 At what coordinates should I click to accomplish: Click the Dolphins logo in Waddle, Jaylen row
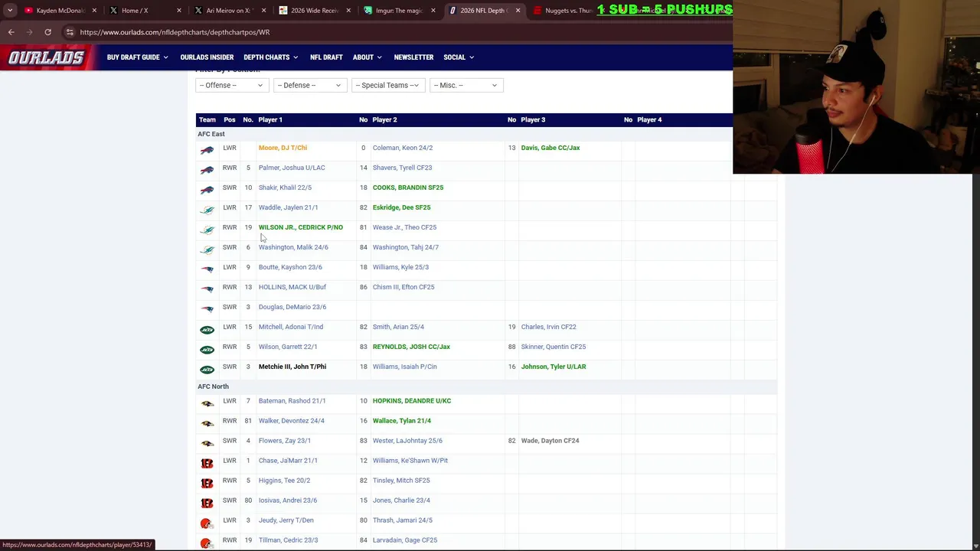[207, 210]
